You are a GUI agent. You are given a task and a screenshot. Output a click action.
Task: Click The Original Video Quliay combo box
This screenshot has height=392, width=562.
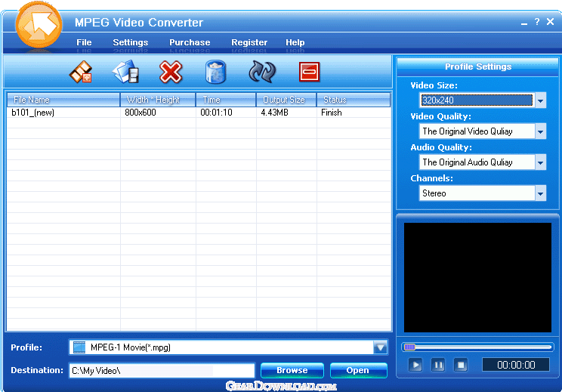(483, 131)
